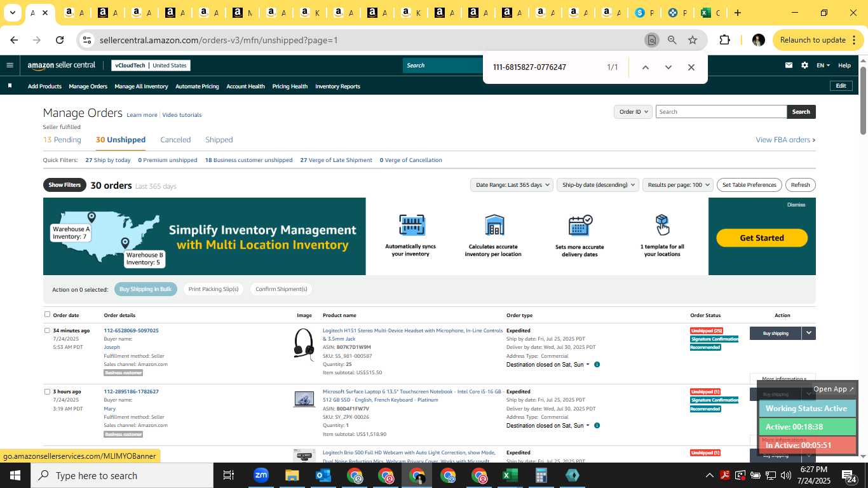This screenshot has width=868, height=488.
Task: Open Zoom from the taskbar
Action: 261,475
